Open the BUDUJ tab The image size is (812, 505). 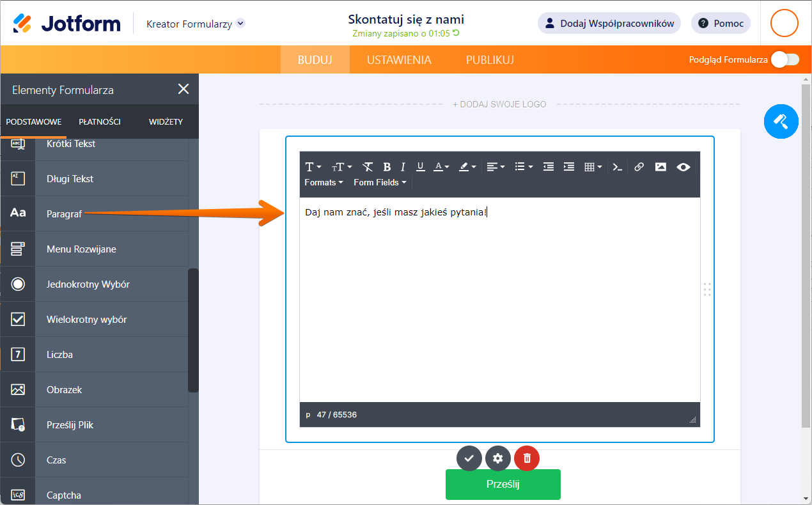[315, 60]
